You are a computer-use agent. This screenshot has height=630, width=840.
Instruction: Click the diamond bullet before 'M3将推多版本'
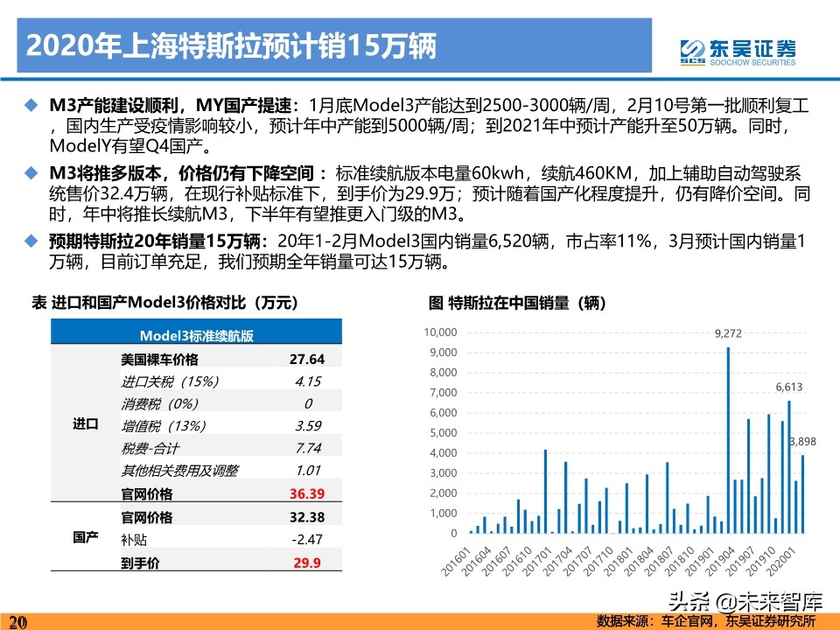(x=31, y=172)
